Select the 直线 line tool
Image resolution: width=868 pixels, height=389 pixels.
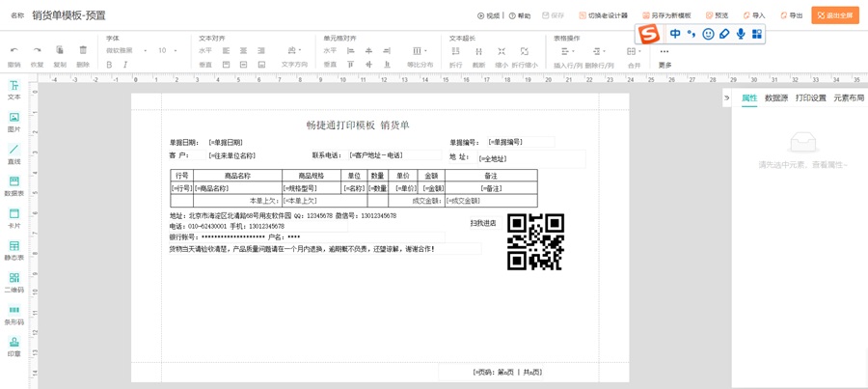tap(14, 153)
